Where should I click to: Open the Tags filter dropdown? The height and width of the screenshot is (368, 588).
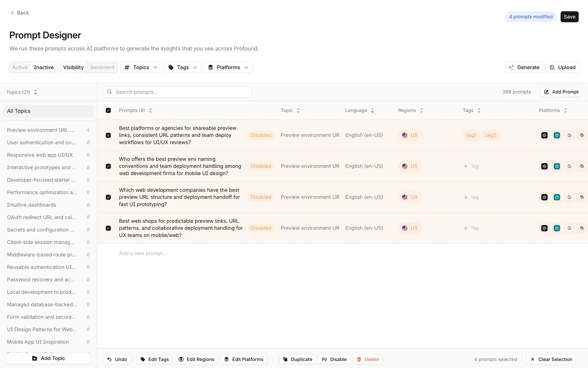click(x=183, y=67)
